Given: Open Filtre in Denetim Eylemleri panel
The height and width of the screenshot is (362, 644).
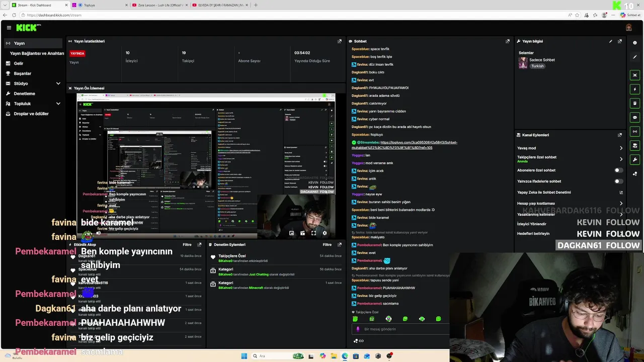Looking at the screenshot, I should [x=327, y=245].
